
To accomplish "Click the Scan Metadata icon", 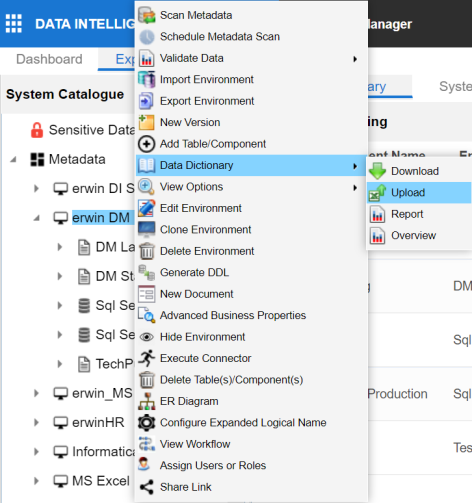I will point(147,15).
